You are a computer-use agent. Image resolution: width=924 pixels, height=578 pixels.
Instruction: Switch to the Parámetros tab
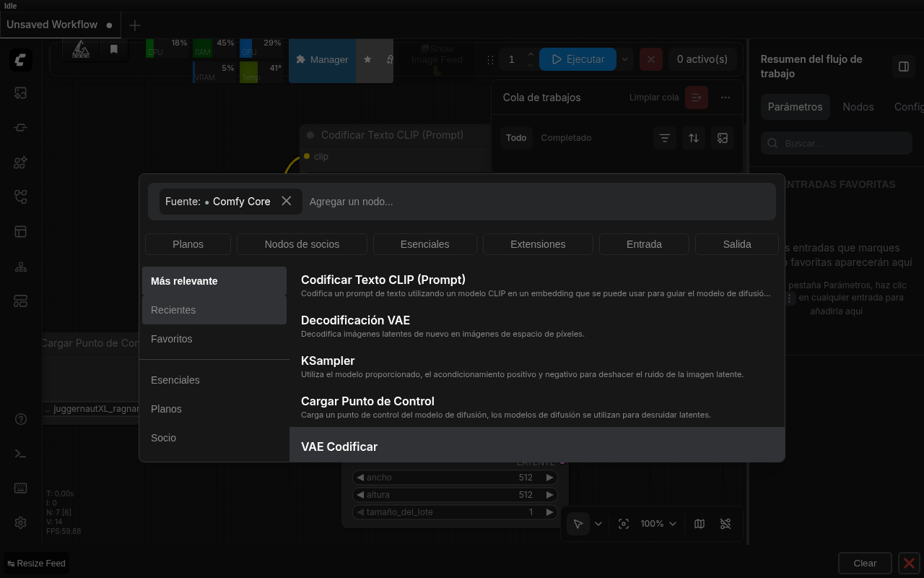[795, 107]
